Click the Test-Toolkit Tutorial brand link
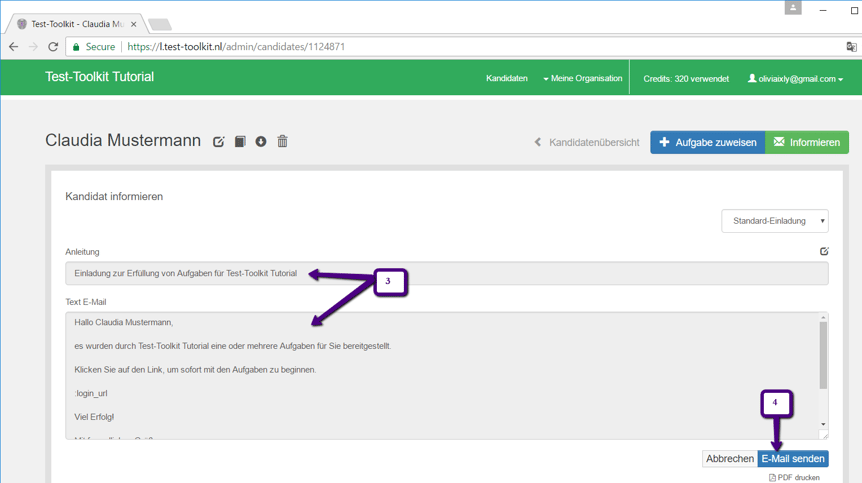Image resolution: width=862 pixels, height=483 pixels. [100, 77]
